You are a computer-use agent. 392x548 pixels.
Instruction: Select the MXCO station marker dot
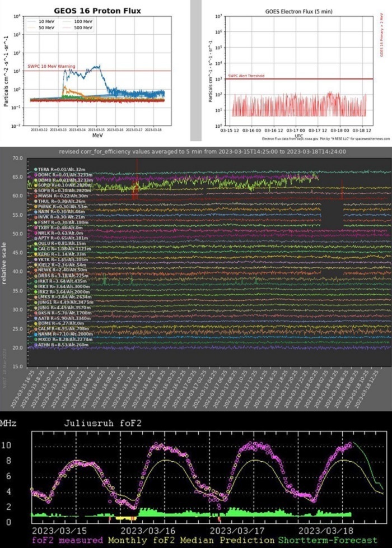tap(36, 340)
